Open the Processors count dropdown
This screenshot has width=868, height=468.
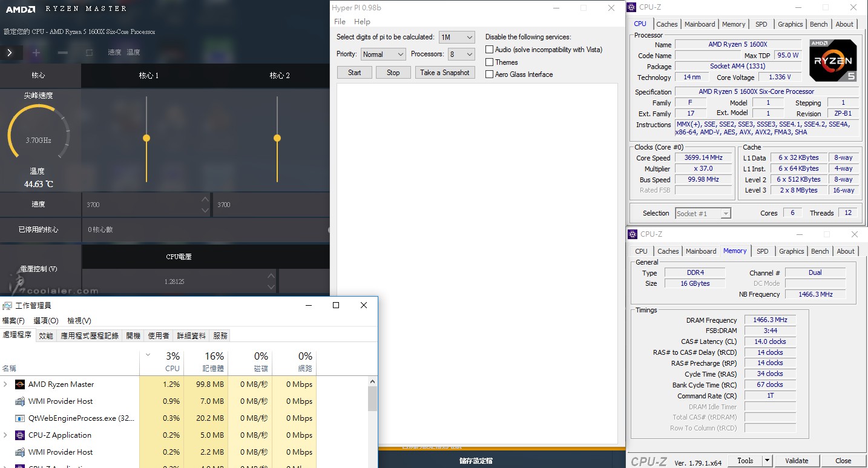tap(461, 54)
